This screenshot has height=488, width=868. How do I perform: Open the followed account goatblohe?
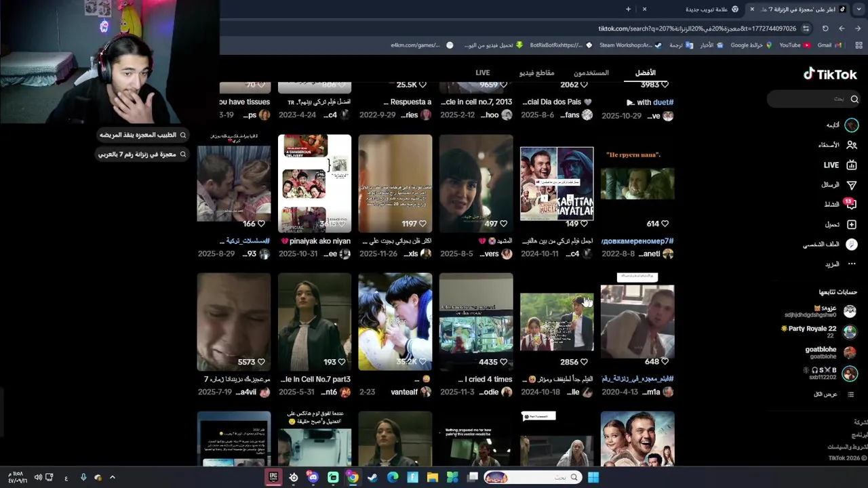830,352
